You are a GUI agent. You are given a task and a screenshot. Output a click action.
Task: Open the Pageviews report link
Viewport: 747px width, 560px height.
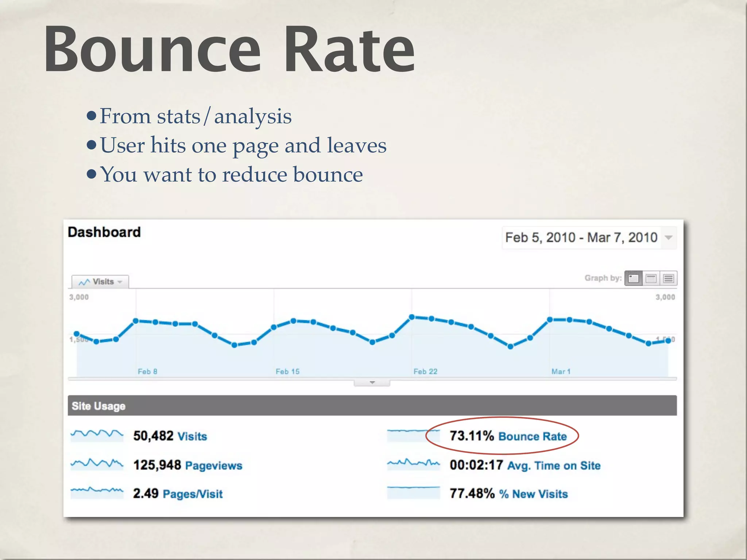tap(214, 466)
